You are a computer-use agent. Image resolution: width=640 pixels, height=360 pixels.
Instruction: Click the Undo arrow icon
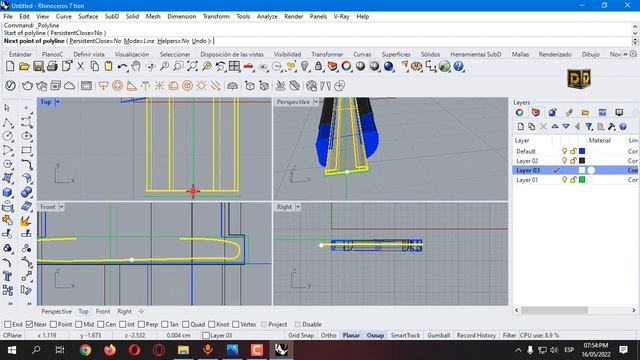[122, 66]
